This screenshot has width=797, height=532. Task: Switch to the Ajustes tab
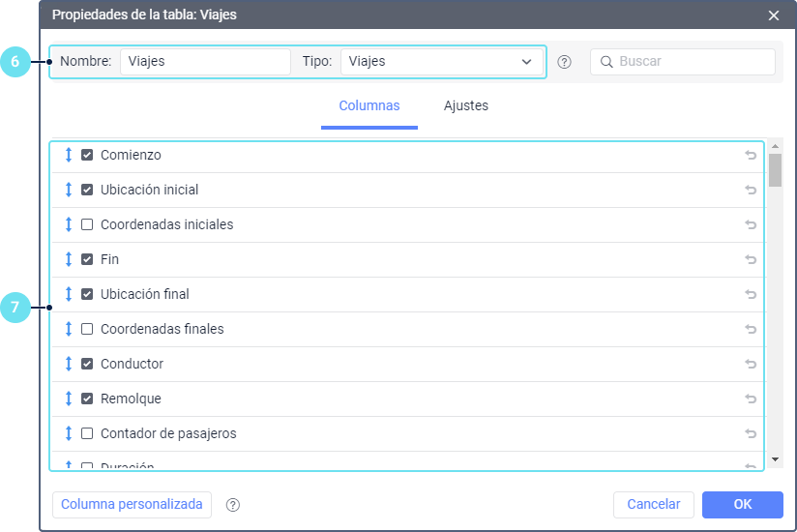click(x=466, y=105)
